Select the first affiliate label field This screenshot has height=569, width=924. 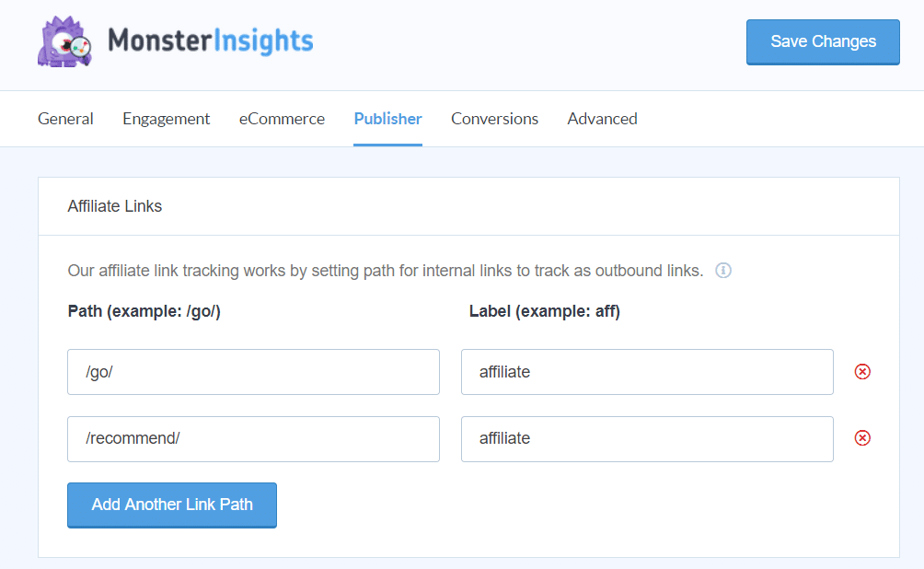pyautogui.click(x=647, y=372)
